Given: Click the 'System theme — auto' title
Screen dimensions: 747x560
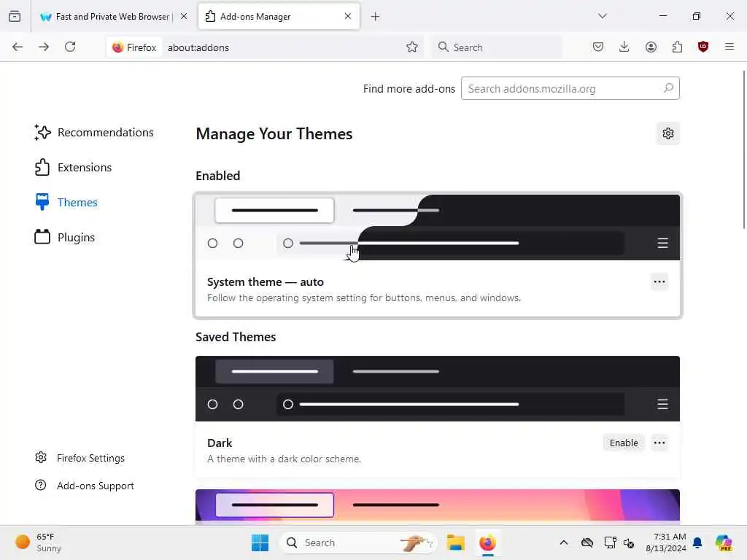Looking at the screenshot, I should click(266, 282).
